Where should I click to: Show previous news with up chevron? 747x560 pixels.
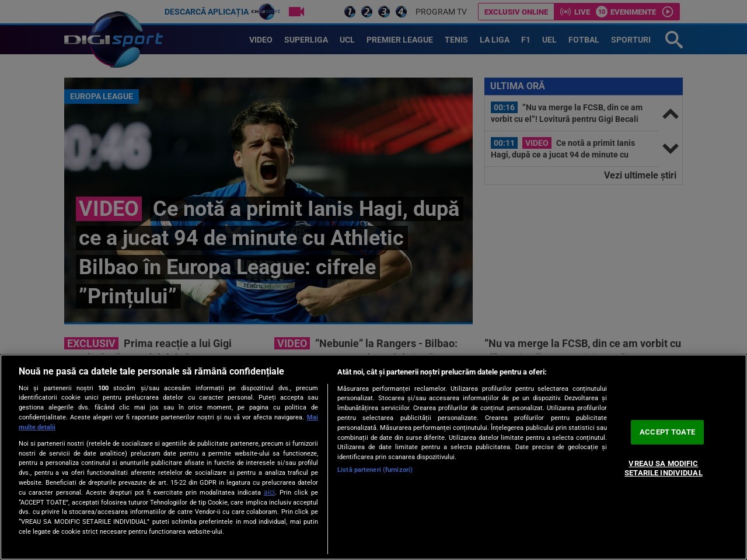tap(671, 114)
